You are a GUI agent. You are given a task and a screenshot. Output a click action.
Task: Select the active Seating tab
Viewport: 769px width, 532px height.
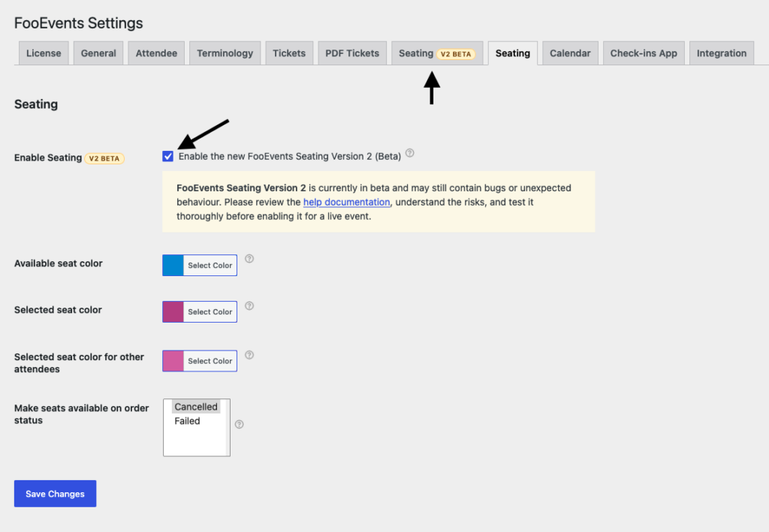[512, 53]
